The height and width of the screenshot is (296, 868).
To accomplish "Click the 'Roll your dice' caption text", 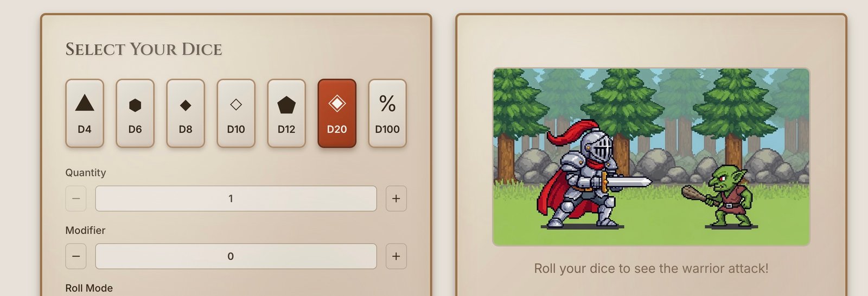I will coord(651,268).
